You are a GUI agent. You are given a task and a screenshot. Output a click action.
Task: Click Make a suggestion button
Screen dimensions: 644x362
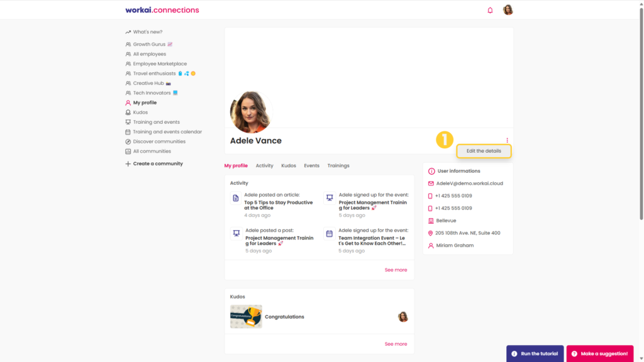[599, 353]
